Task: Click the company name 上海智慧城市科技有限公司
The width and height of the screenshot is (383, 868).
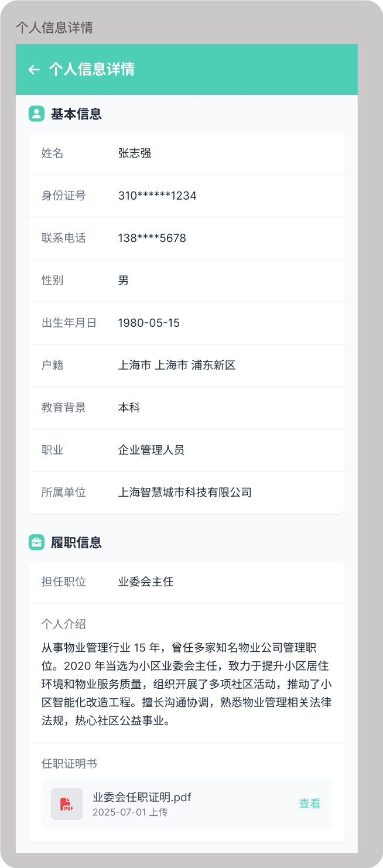Action: 186,493
